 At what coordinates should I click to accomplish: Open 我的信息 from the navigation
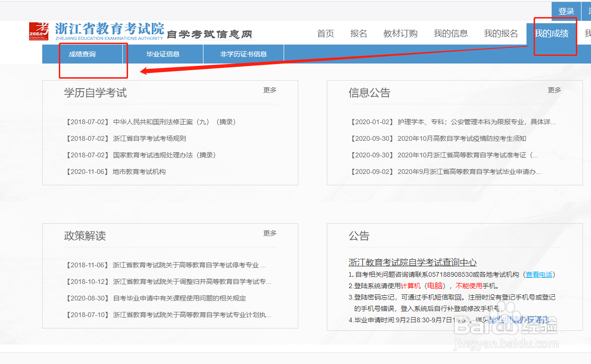pyautogui.click(x=451, y=33)
